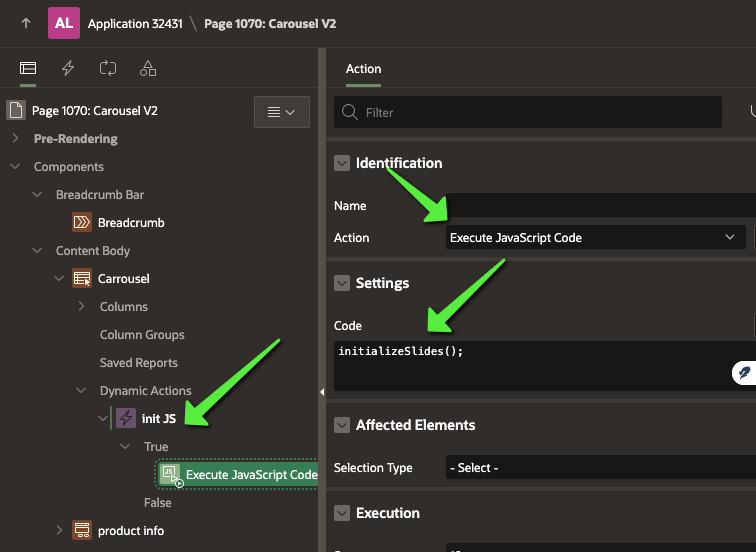Image resolution: width=756 pixels, height=552 pixels.
Task: Open the Dynamic Actions lightning tab icon
Action: 68,69
